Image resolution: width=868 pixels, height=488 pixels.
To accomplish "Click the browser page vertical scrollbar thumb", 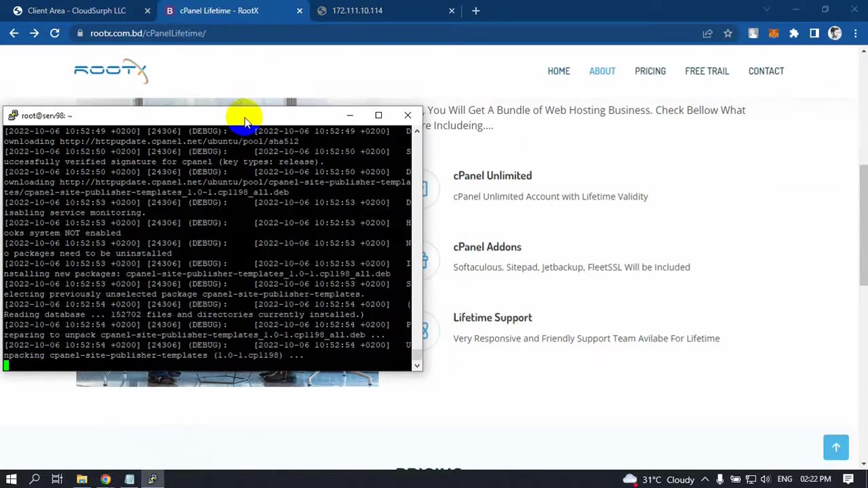I will 863,225.
